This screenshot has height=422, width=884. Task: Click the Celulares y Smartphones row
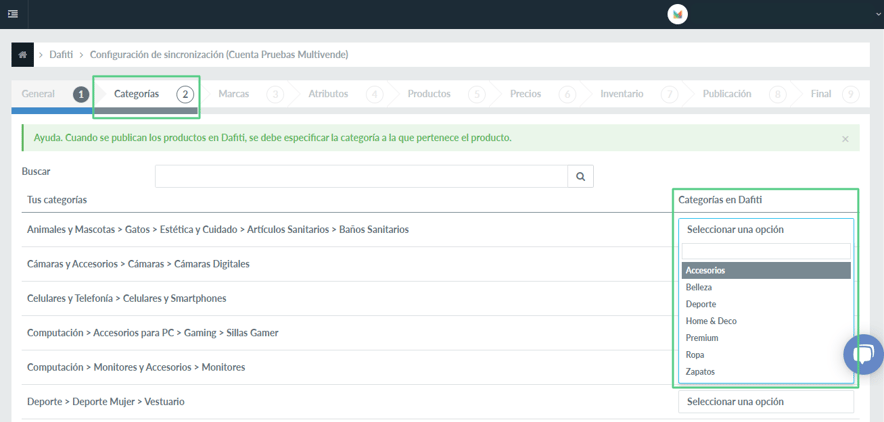click(126, 298)
